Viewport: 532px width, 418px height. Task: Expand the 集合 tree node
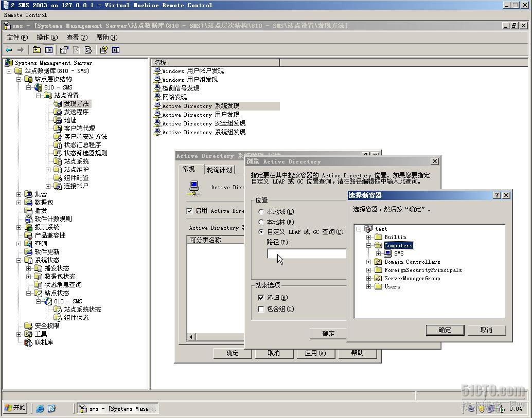point(19,194)
